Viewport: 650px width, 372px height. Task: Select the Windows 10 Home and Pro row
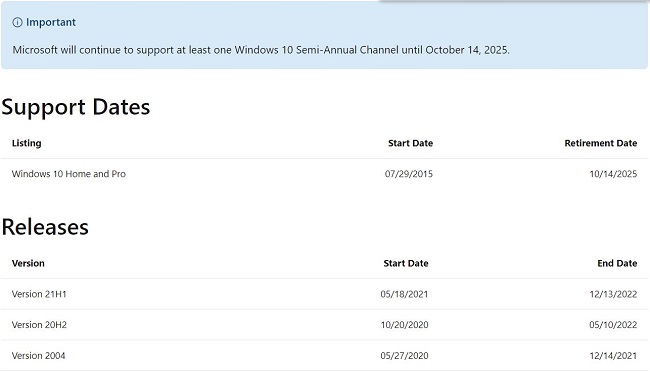pos(324,174)
